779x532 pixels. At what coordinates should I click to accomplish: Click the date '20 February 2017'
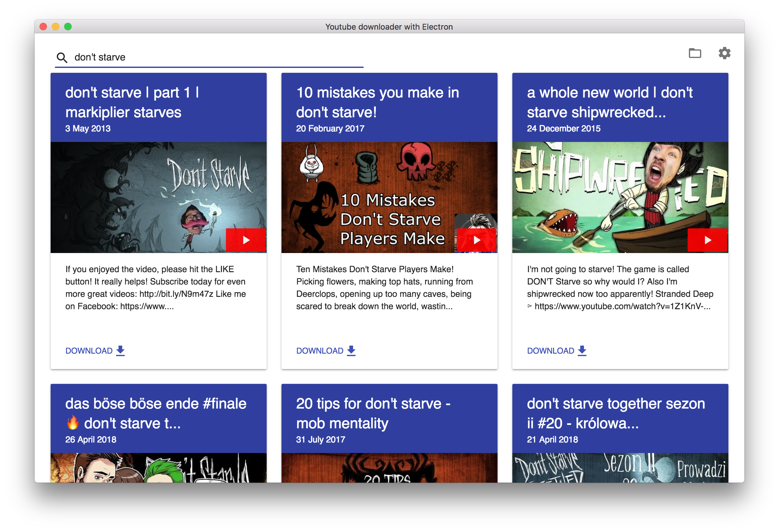[x=330, y=128]
